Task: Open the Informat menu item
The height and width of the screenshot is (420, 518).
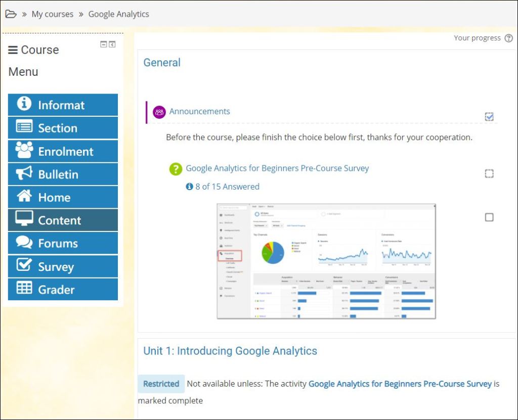Action: click(x=63, y=105)
